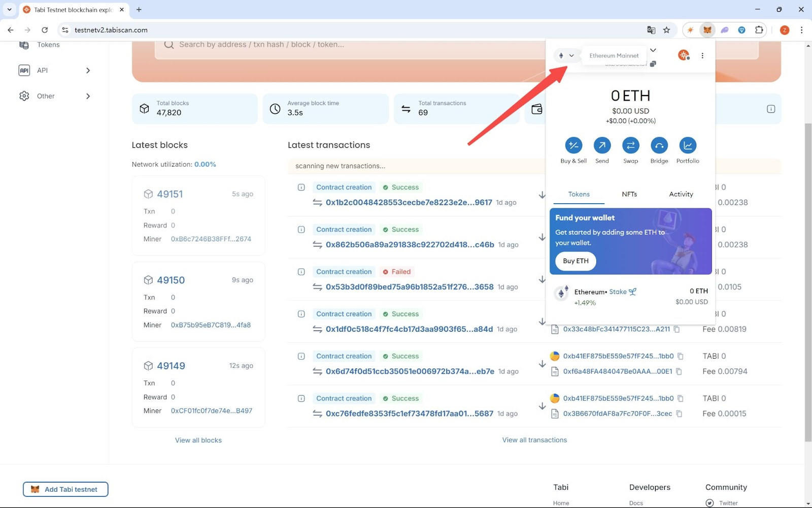Click the page vertical scrollbar
The height and width of the screenshot is (508, 812).
coord(808,282)
